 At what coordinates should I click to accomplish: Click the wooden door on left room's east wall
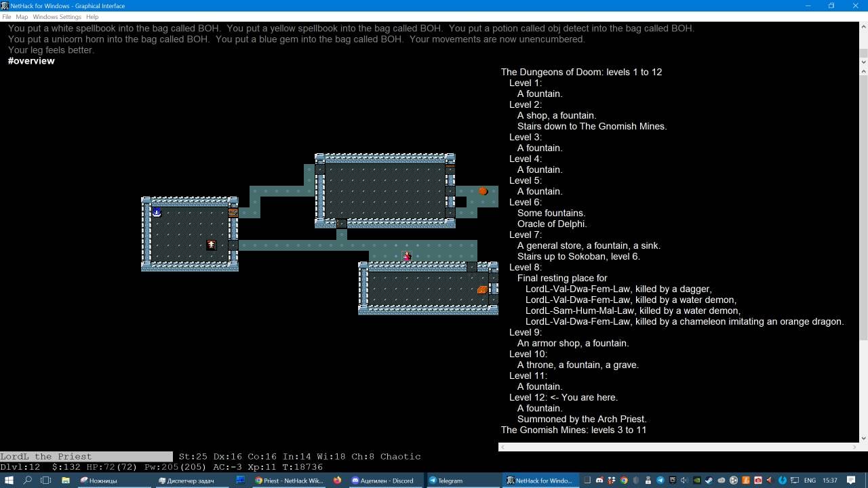[x=233, y=212]
